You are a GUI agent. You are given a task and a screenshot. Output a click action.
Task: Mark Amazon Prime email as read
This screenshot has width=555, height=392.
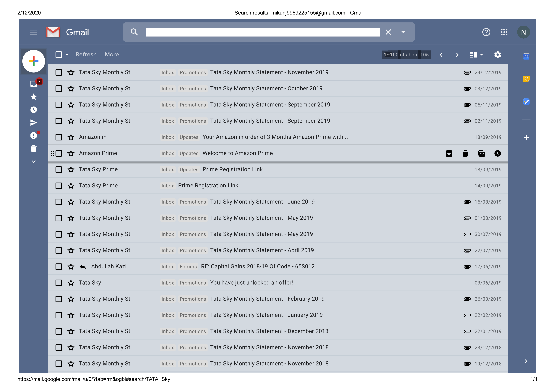(481, 153)
